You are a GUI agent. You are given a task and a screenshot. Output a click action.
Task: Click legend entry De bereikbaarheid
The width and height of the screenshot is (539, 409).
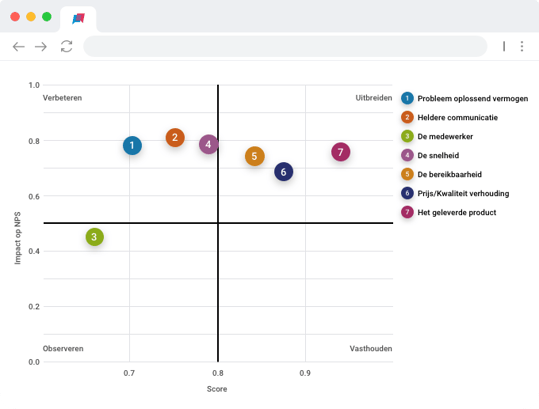[x=441, y=174]
